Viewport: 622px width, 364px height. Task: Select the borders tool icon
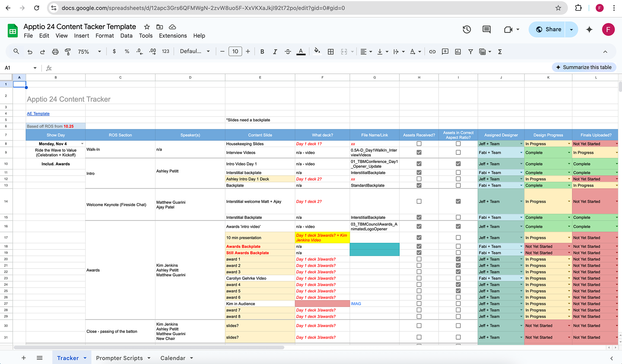click(330, 51)
